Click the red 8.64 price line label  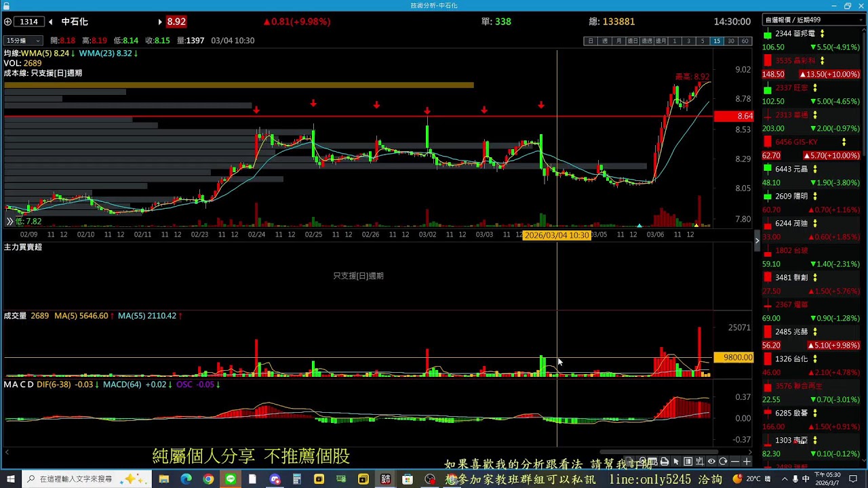734,117
